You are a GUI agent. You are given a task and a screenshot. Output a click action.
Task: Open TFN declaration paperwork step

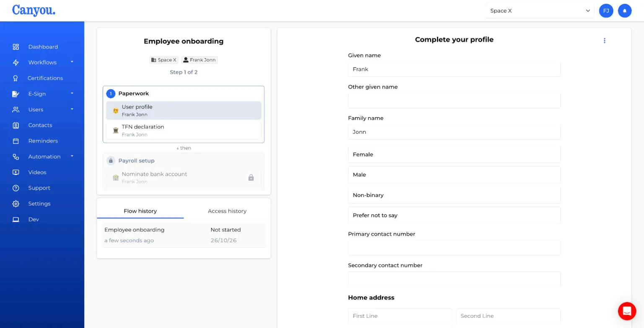point(184,131)
